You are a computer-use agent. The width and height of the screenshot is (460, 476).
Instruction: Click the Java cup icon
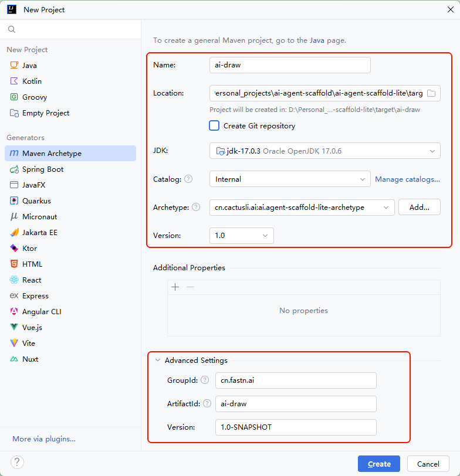14,65
